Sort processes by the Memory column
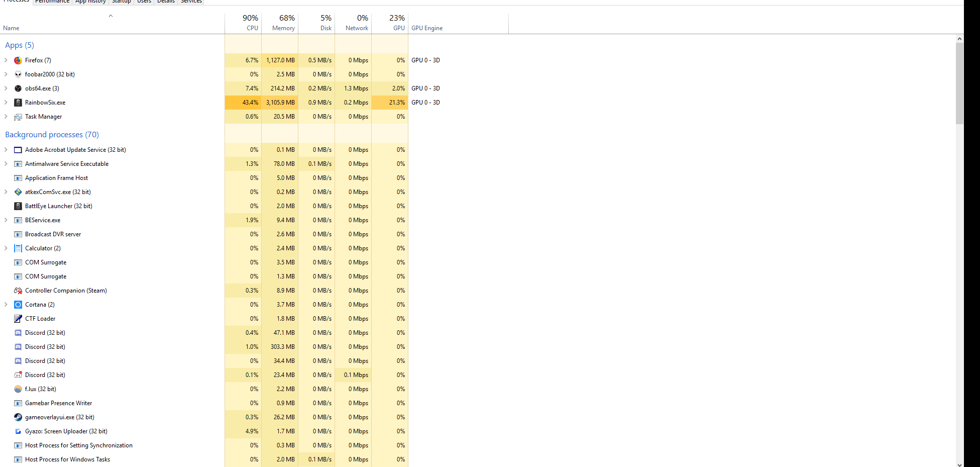 pos(280,23)
